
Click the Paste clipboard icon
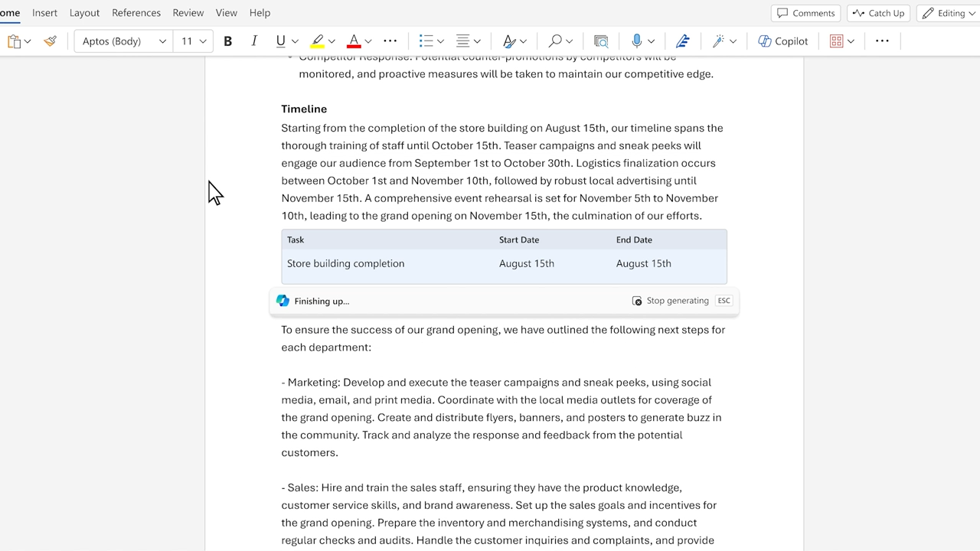tap(14, 41)
